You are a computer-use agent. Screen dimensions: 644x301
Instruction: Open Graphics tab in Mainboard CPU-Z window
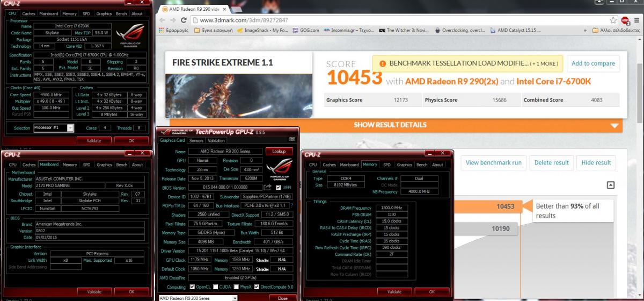(104, 164)
